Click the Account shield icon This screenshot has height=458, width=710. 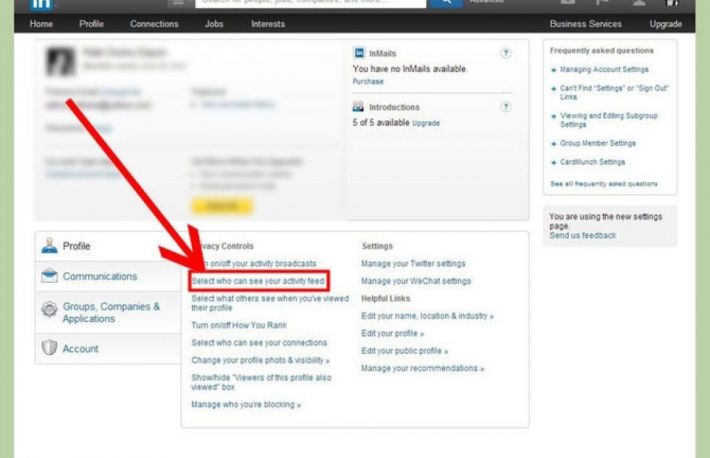tap(48, 348)
